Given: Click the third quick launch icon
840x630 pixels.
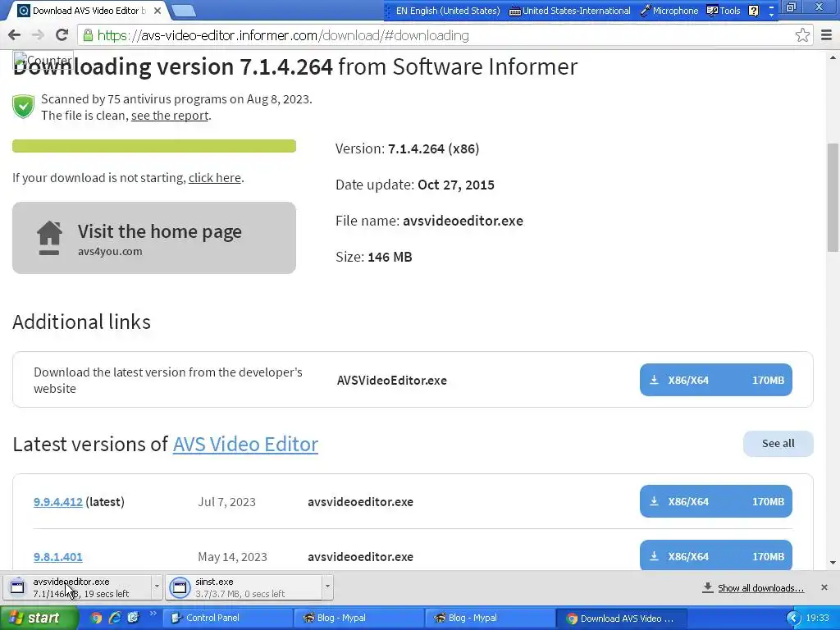Looking at the screenshot, I should [134, 619].
